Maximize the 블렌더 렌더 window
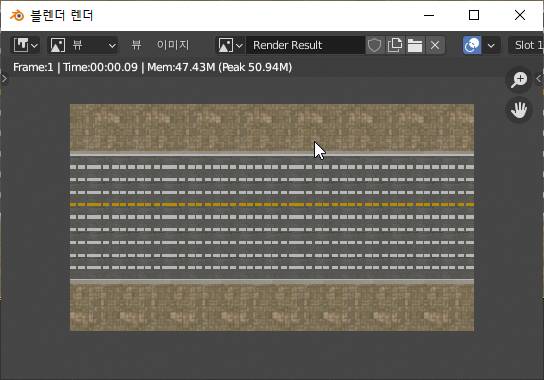The height and width of the screenshot is (380, 544). click(474, 15)
